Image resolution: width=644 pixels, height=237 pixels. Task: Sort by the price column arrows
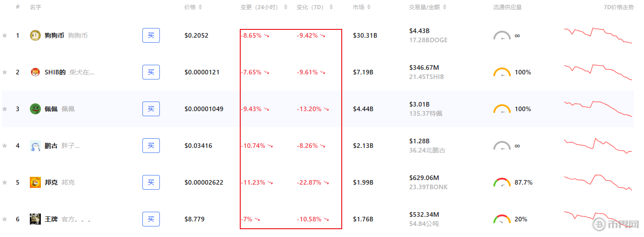click(200, 7)
